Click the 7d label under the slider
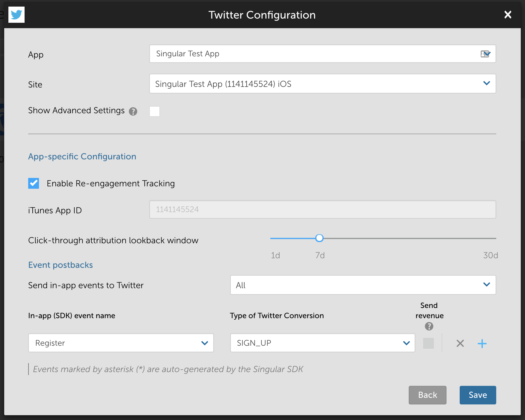The height and width of the screenshot is (420, 525). (320, 255)
